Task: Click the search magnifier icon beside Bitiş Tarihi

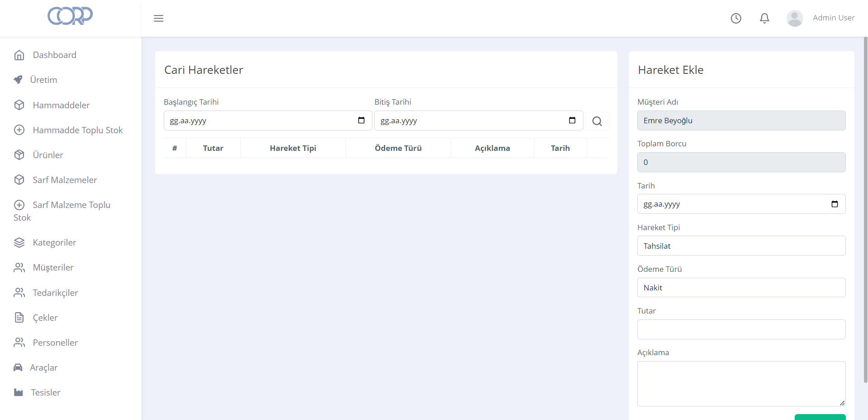Action: pos(597,121)
